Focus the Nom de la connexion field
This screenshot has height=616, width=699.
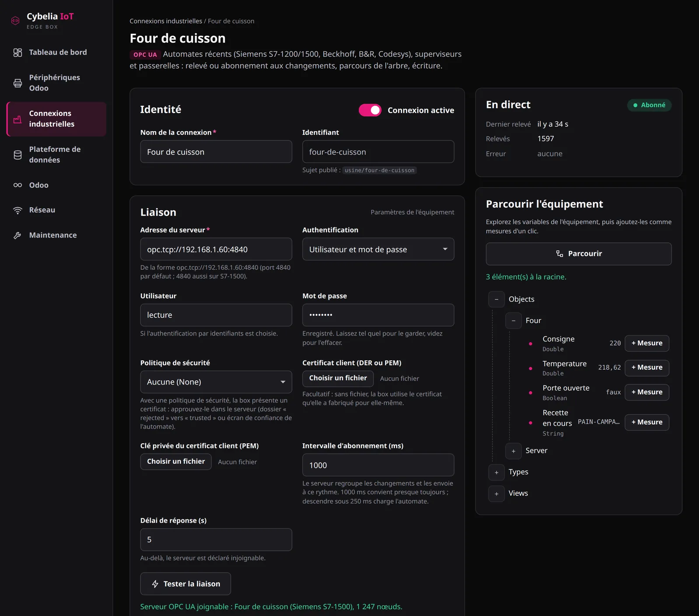pos(216,152)
